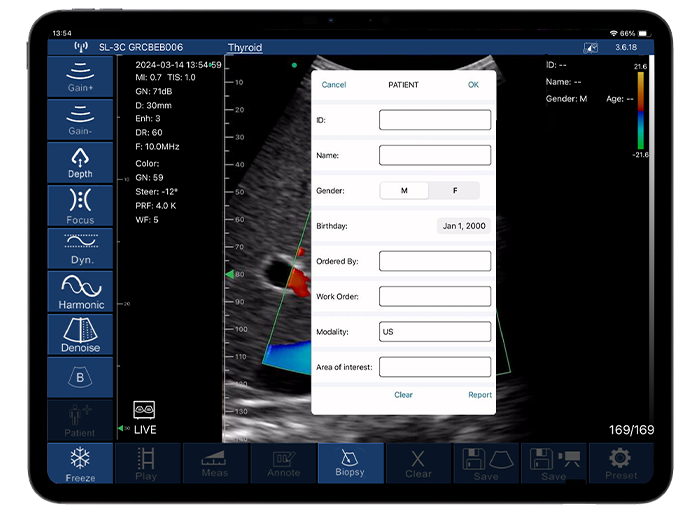Click the Work Order input field
This screenshot has height=514, width=700.
(435, 296)
